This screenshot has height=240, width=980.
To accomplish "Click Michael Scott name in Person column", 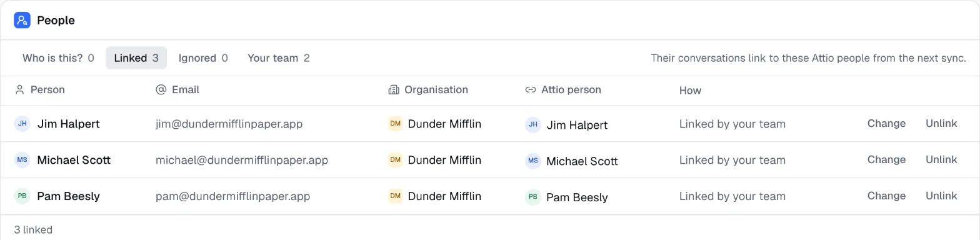I will click(x=74, y=160).
